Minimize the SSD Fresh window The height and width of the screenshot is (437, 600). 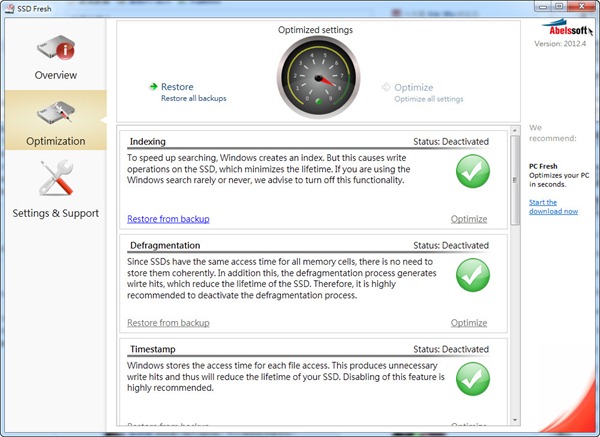point(543,7)
